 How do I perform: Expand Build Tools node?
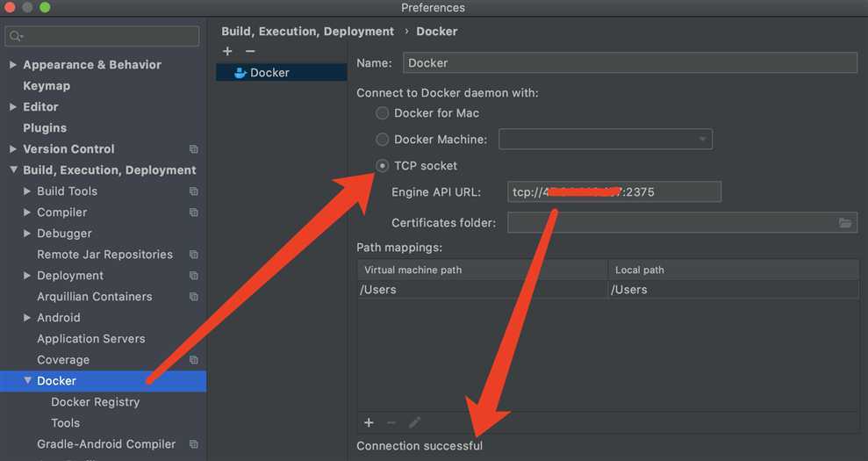click(x=27, y=191)
